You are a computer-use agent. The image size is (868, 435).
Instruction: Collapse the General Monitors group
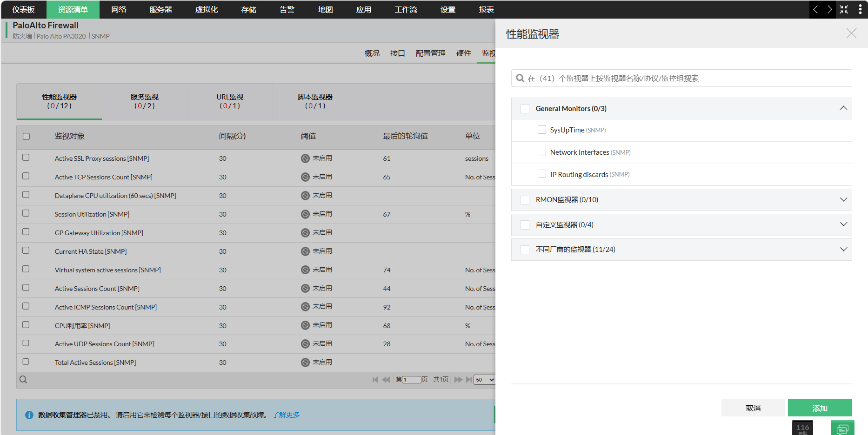tap(843, 108)
